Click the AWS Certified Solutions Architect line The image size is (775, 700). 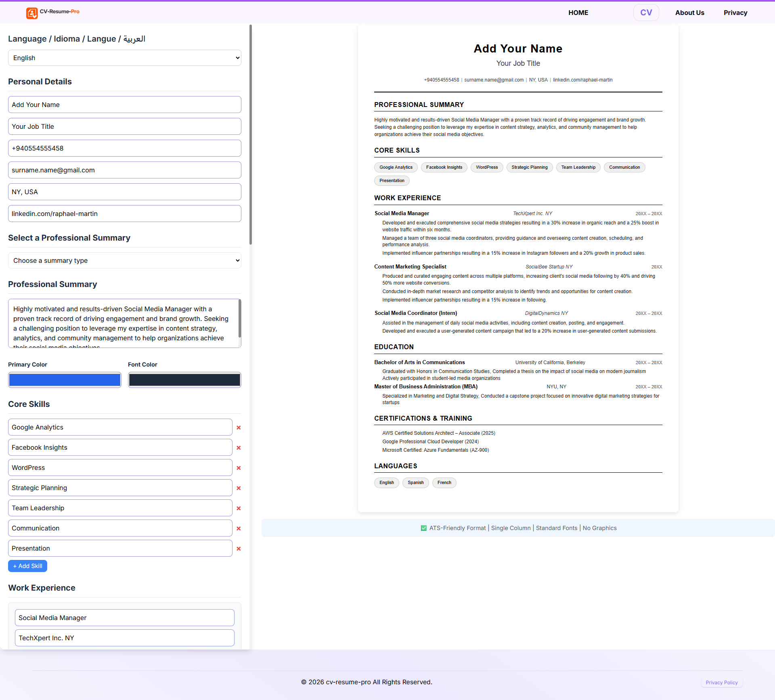click(439, 433)
